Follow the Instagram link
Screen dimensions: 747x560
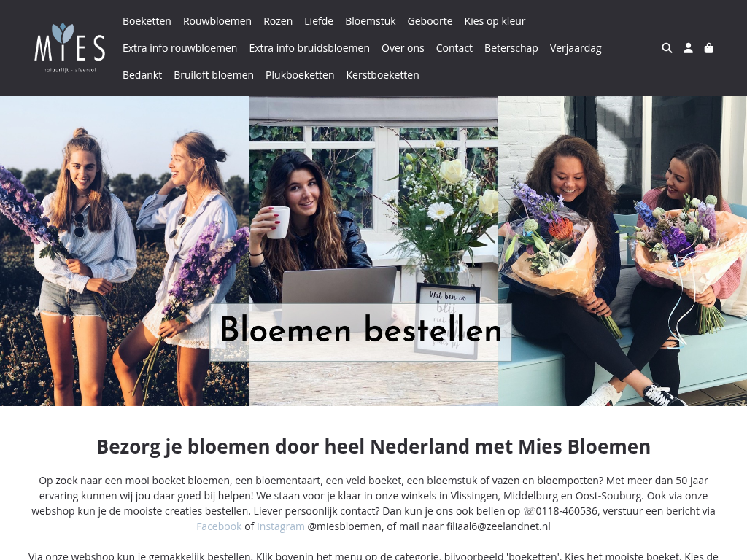(281, 526)
